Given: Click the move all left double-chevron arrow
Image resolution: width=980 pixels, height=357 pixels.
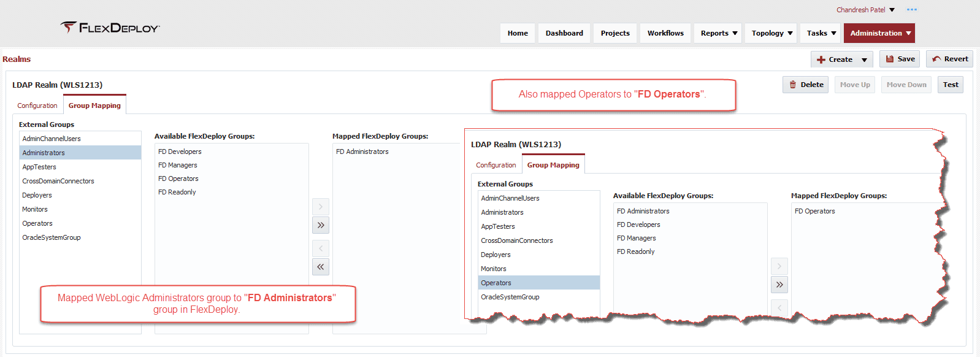Looking at the screenshot, I should (x=321, y=267).
